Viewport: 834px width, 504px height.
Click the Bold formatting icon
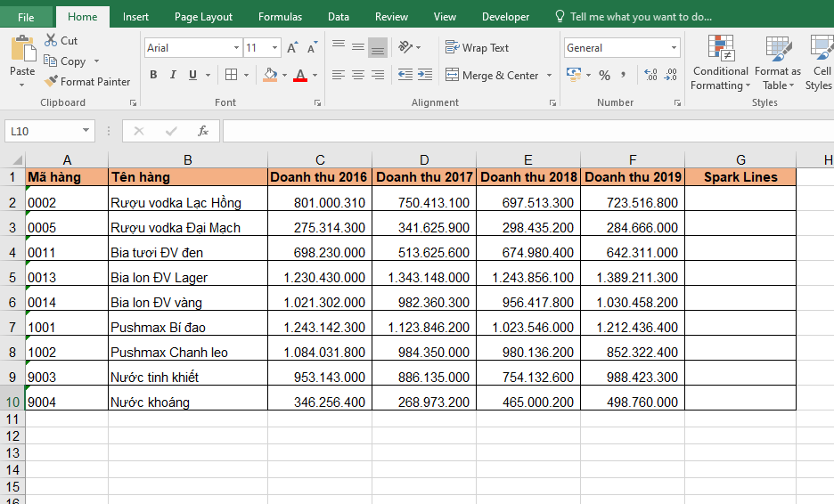point(153,76)
